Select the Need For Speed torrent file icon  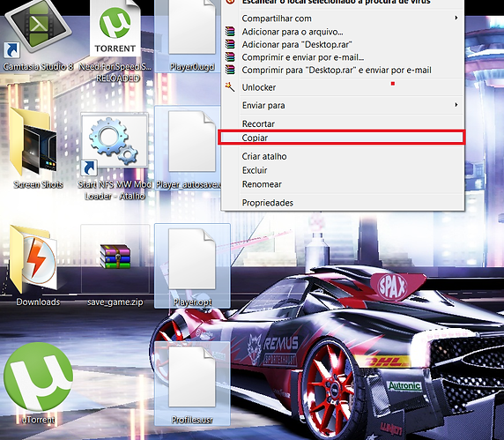pos(115,28)
